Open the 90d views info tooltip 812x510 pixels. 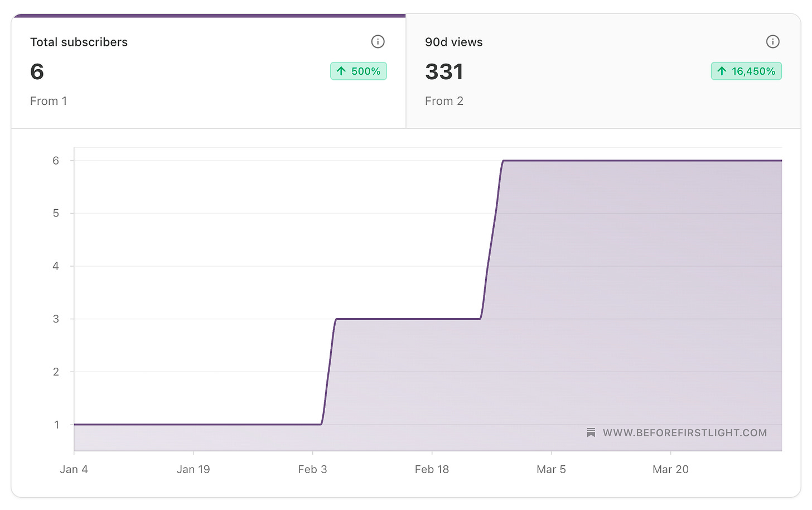coord(773,42)
